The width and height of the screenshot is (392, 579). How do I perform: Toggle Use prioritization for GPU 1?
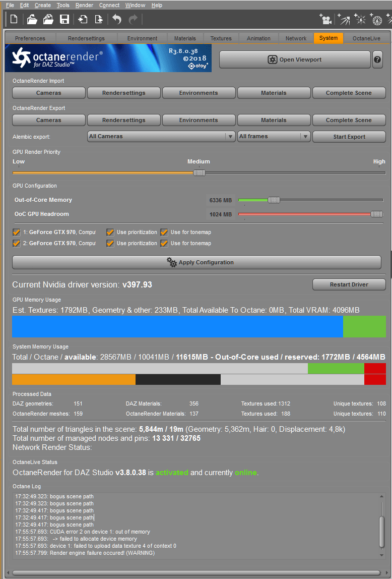pos(110,233)
